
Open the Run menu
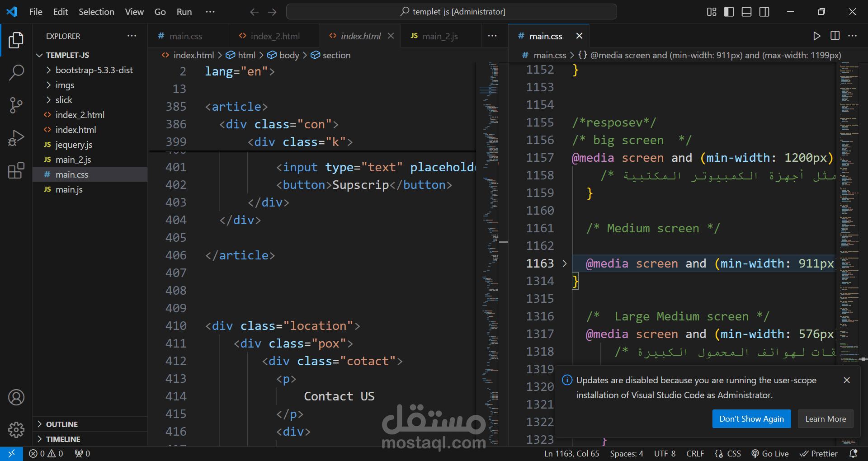pyautogui.click(x=184, y=12)
